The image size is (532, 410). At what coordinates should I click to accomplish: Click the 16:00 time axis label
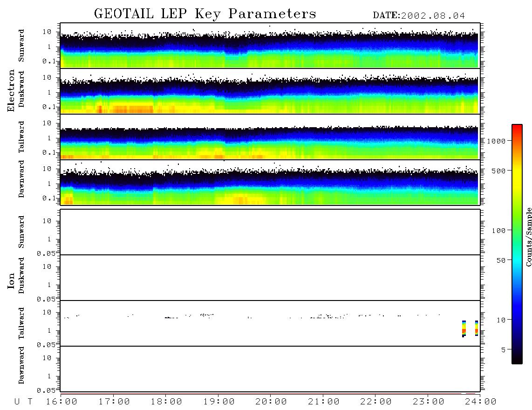(62, 402)
